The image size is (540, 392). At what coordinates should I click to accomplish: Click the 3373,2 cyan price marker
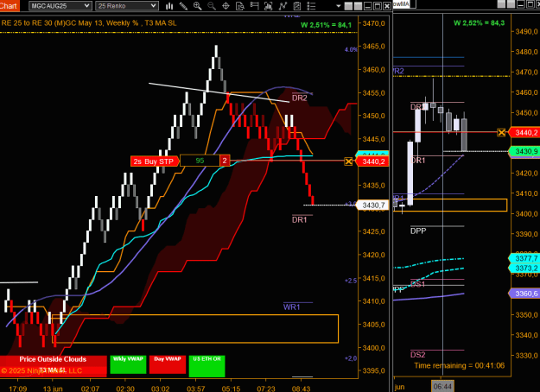point(524,269)
